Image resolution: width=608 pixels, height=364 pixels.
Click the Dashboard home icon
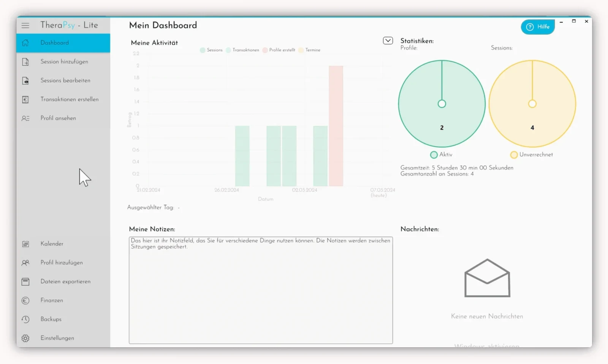tap(25, 43)
